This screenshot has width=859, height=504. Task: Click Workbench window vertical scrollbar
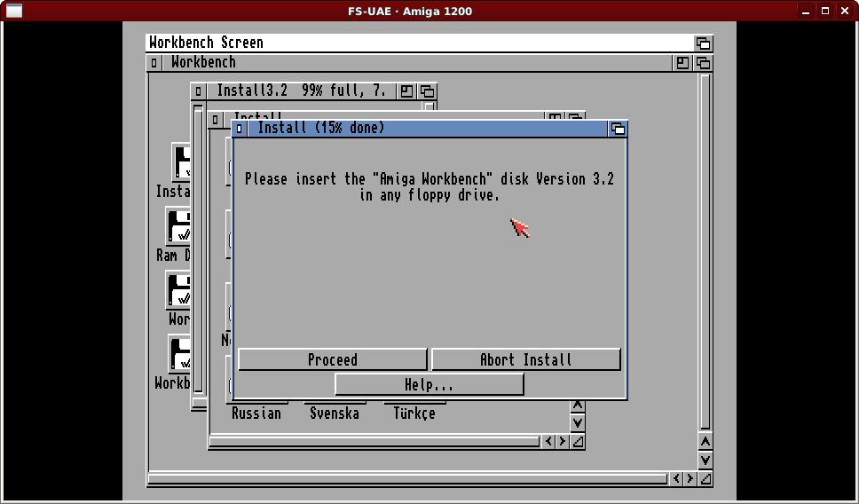pyautogui.click(x=705, y=252)
